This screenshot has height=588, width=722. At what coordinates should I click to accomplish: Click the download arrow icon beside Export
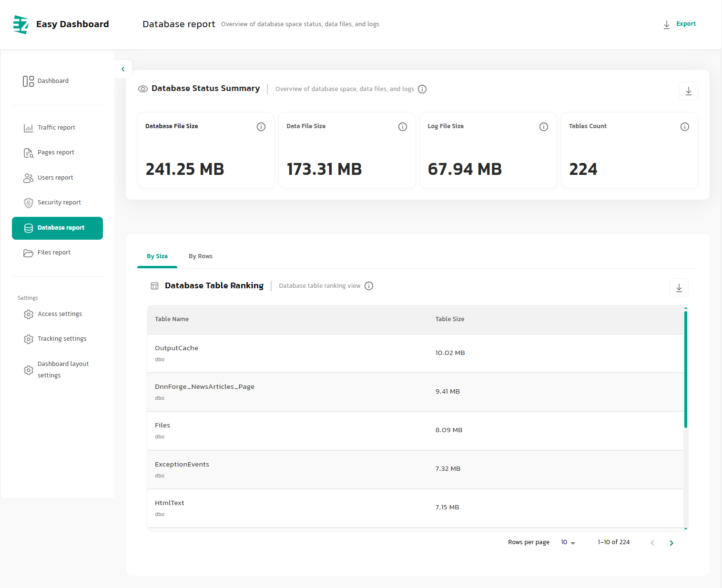(667, 25)
